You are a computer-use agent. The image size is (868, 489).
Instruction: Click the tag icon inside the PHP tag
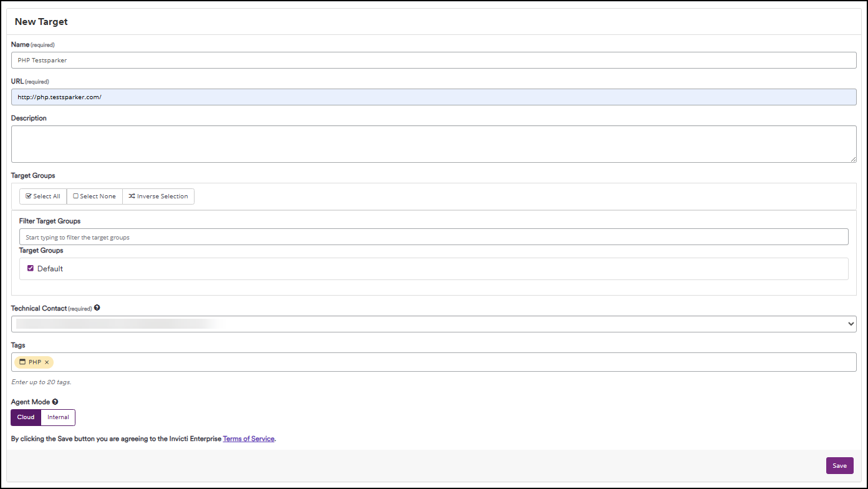tap(24, 362)
